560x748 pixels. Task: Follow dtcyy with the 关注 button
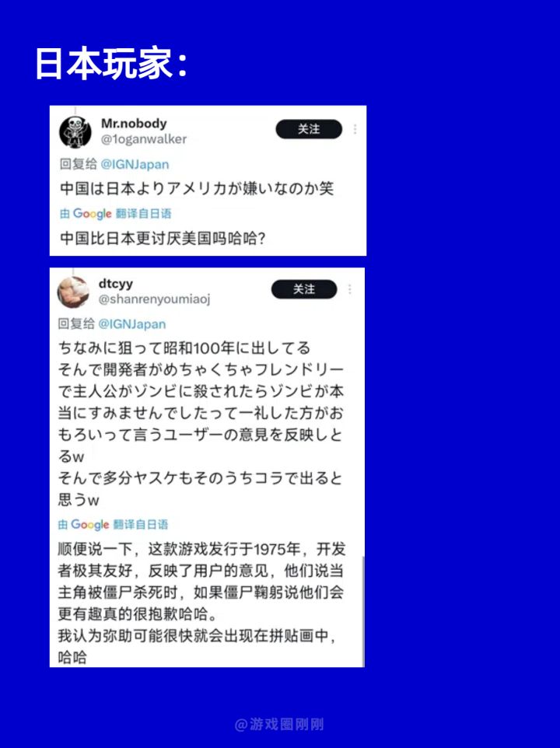tap(304, 289)
